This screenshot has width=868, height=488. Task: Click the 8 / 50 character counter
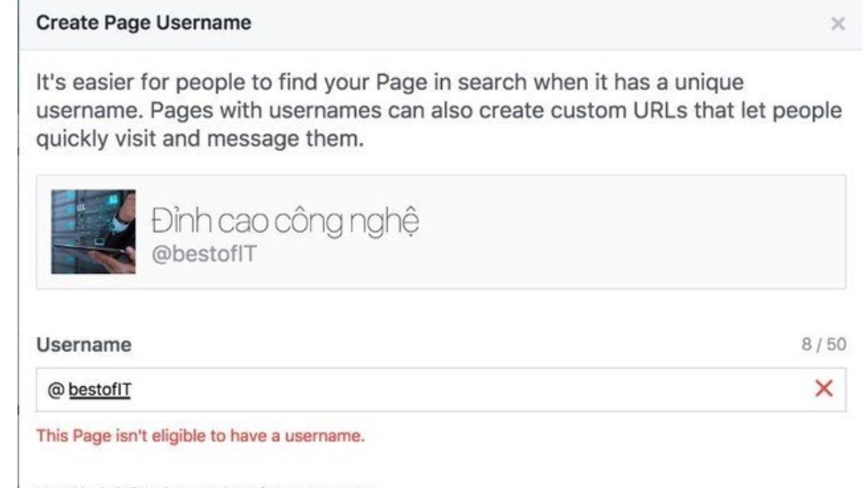point(823,345)
